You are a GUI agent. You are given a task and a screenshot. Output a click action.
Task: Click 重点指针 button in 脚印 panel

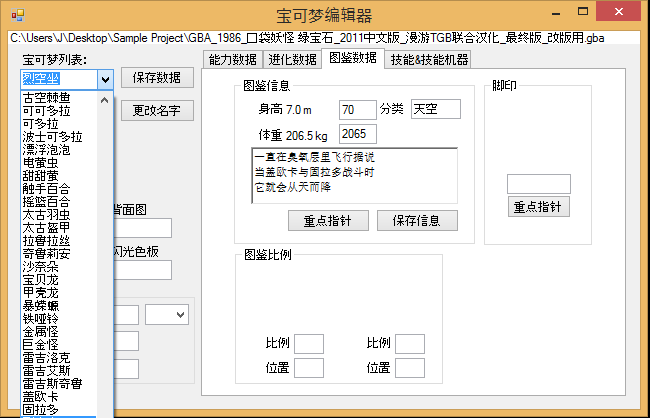click(538, 207)
